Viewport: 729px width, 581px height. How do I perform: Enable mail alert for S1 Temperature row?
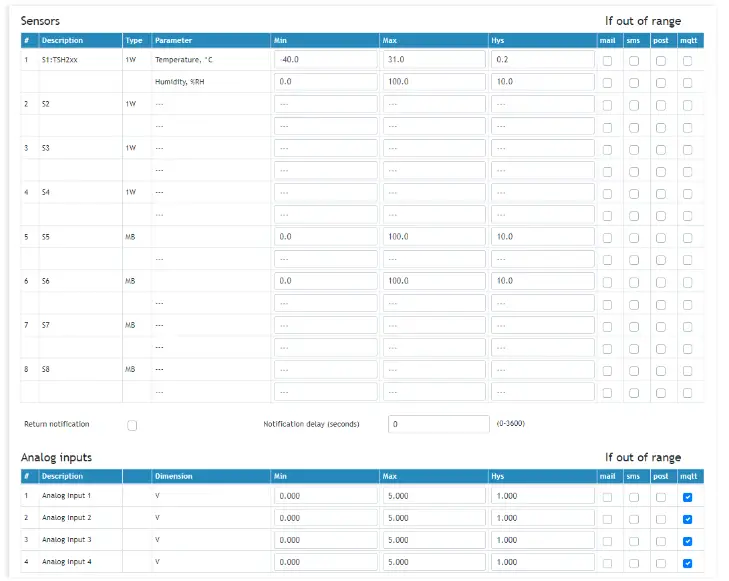pyautogui.click(x=607, y=61)
